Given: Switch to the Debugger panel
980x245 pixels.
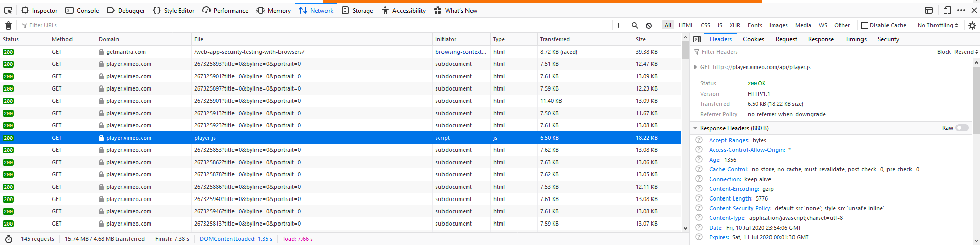Looking at the screenshot, I should point(126,10).
